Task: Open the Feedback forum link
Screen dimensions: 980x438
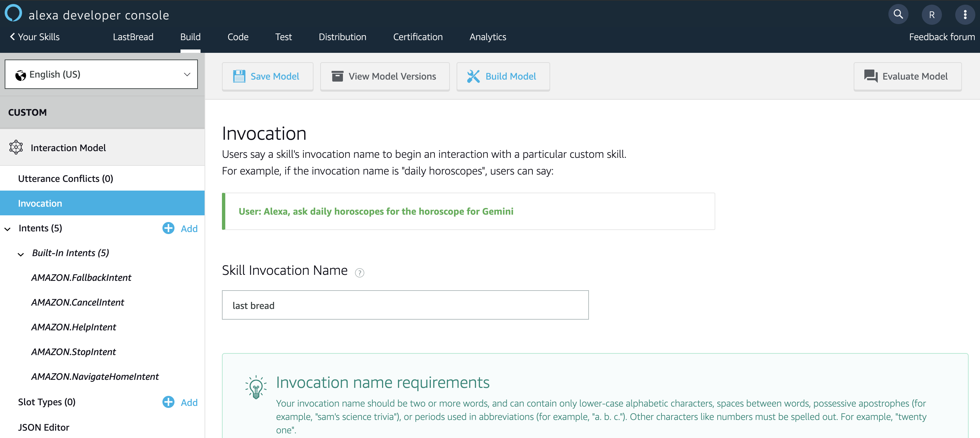Action: [942, 37]
